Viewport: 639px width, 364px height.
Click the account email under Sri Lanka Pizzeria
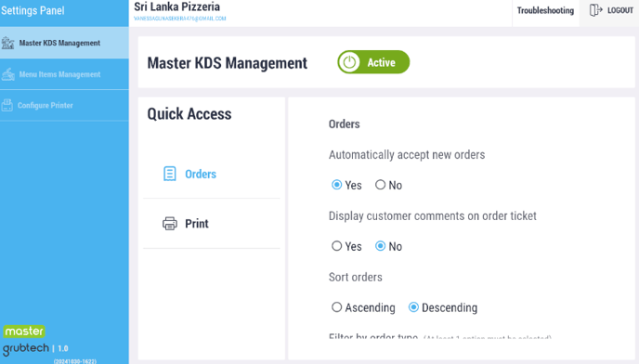coord(180,19)
